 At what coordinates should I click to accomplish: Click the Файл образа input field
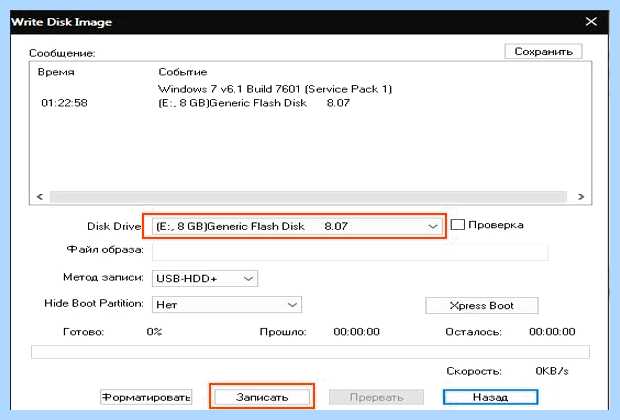(350, 252)
